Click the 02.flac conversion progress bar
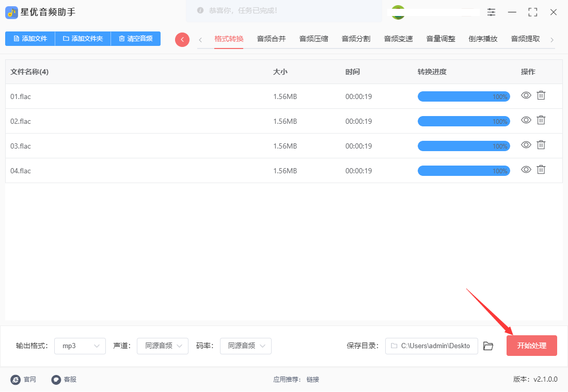Viewport: 568px width, 392px height. pyautogui.click(x=463, y=121)
